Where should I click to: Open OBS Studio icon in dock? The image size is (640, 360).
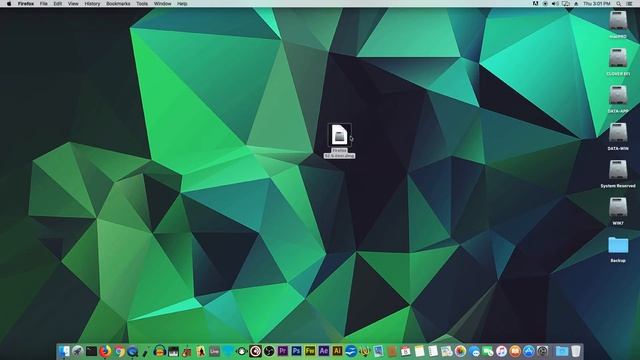(x=269, y=351)
